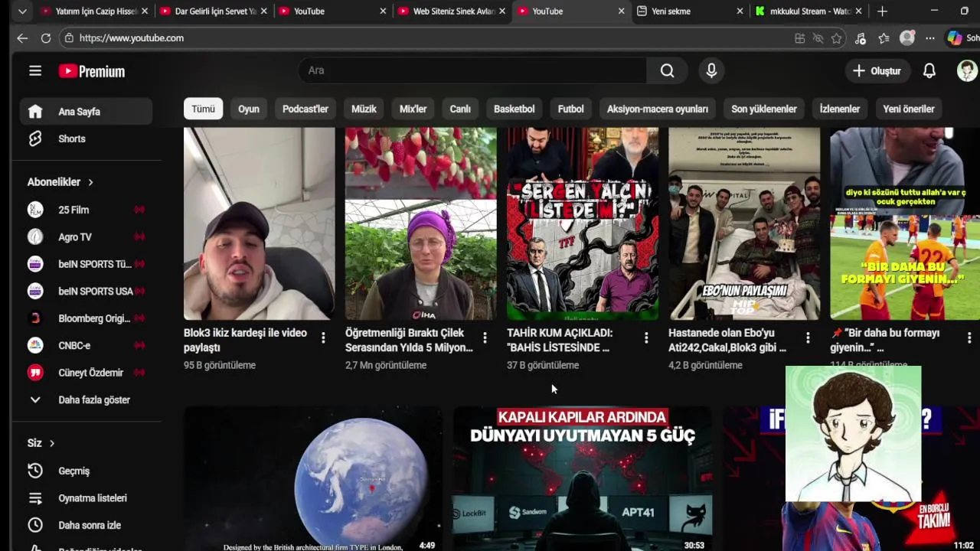Screen dimensions: 980x551
Task: Click the address bar app install icon
Action: click(x=799, y=38)
